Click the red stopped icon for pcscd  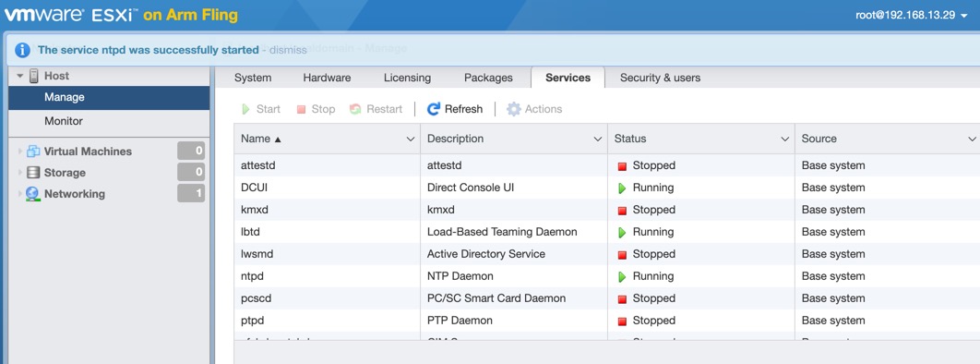pos(622,299)
